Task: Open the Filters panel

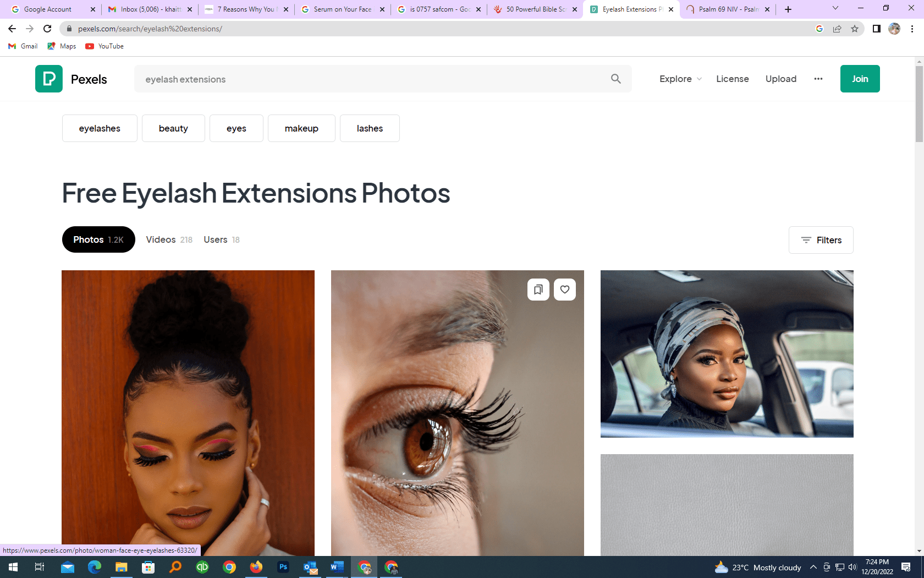Action: tap(821, 240)
